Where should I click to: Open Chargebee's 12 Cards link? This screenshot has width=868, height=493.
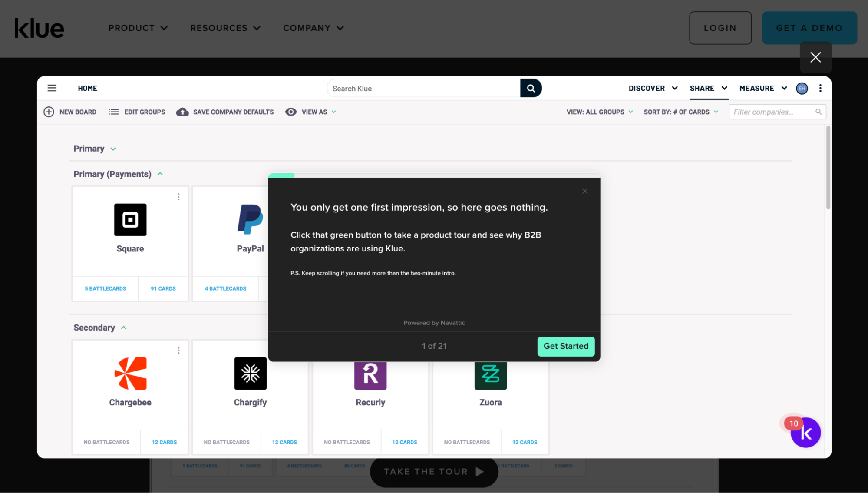click(165, 442)
